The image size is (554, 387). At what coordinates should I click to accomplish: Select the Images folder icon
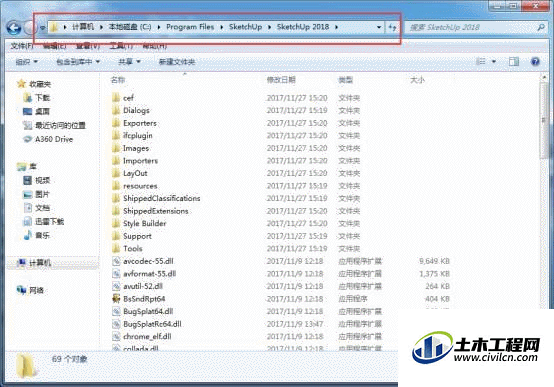point(116,148)
